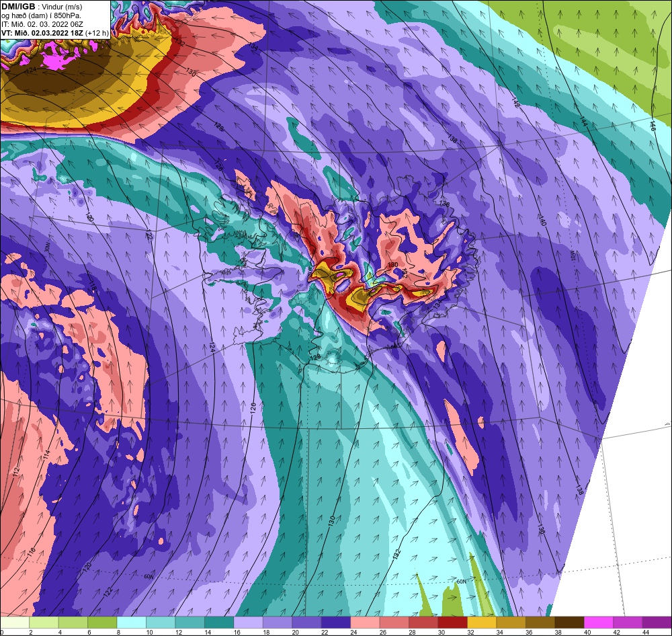Click the 'VT: Mið. 02.03.2022 18Z (+12 h)' line

click(x=54, y=33)
